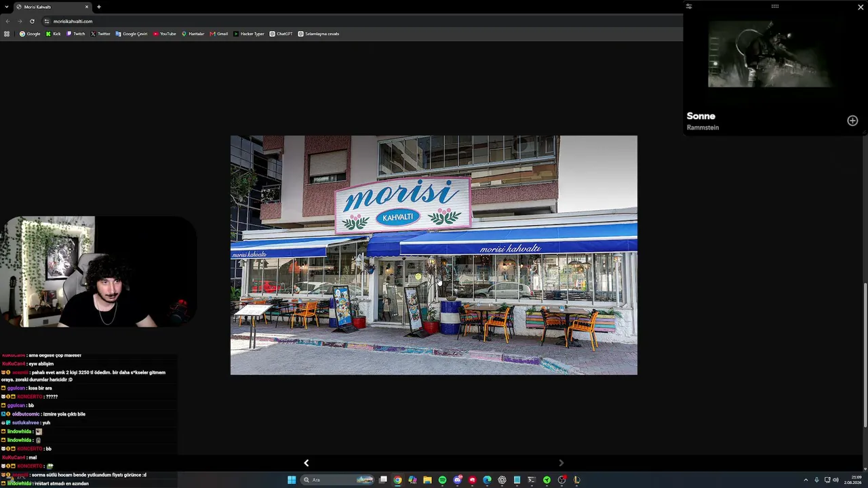The width and height of the screenshot is (868, 488).
Task: Open the terminal app in the taskbar
Action: click(532, 480)
